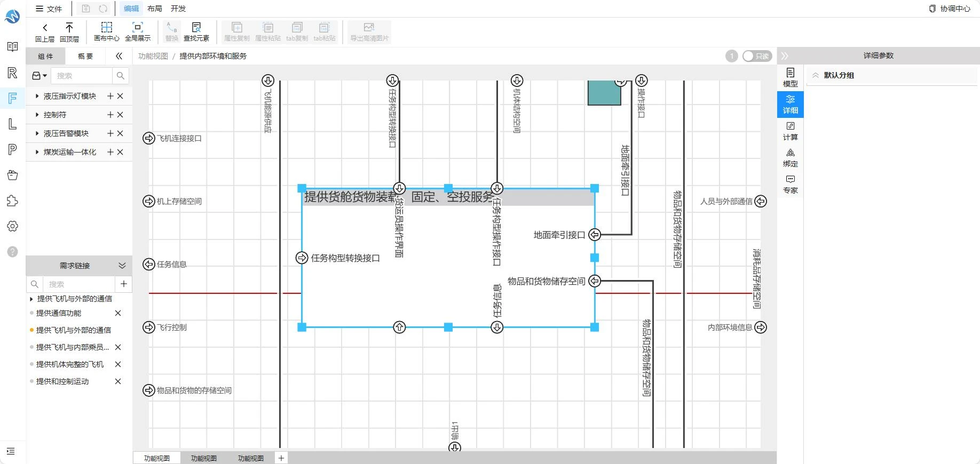
Task: Open the P view in the sidebar
Action: coord(12,149)
